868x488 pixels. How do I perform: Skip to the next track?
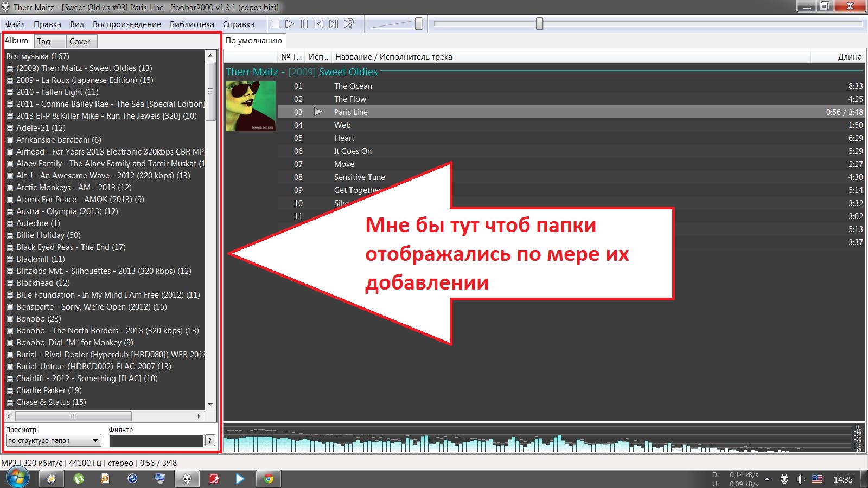pos(334,24)
